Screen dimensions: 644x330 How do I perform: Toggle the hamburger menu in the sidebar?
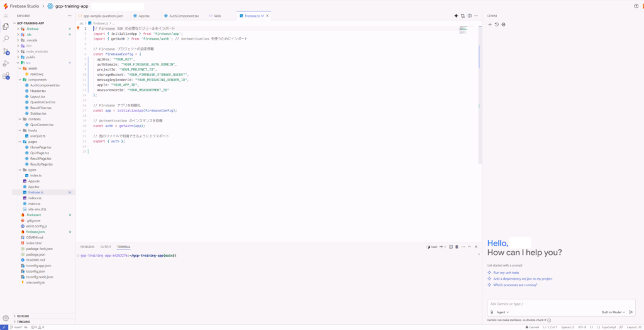(x=6, y=15)
